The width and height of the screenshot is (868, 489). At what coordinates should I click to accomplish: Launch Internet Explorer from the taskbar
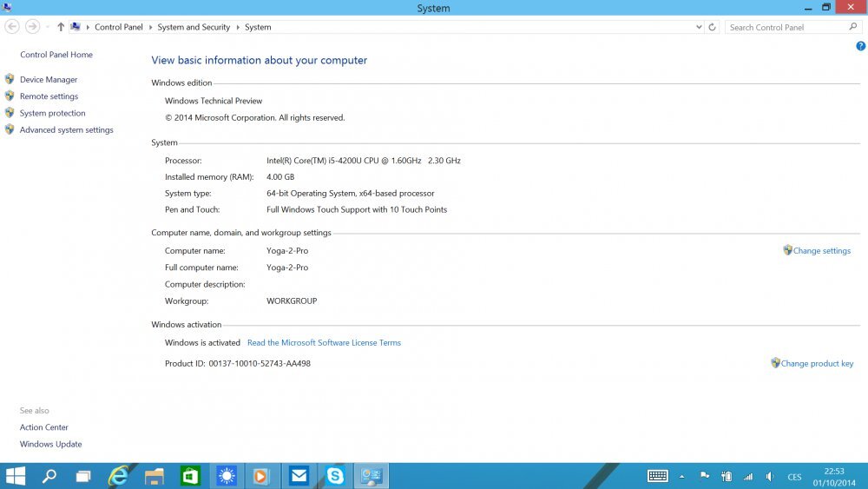tap(118, 476)
